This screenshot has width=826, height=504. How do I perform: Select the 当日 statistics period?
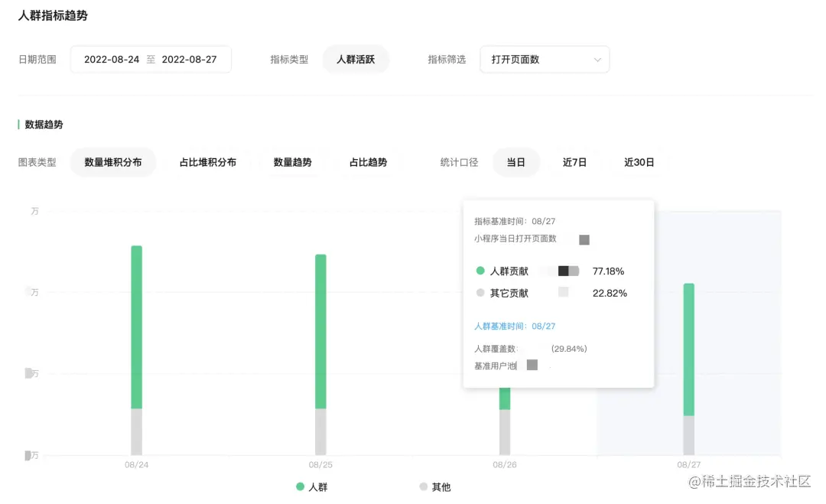click(x=516, y=162)
